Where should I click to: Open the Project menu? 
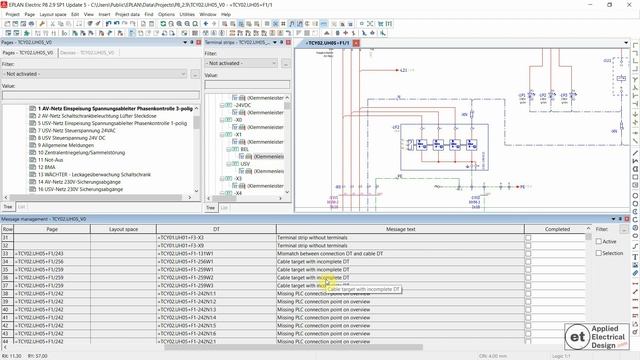point(12,14)
